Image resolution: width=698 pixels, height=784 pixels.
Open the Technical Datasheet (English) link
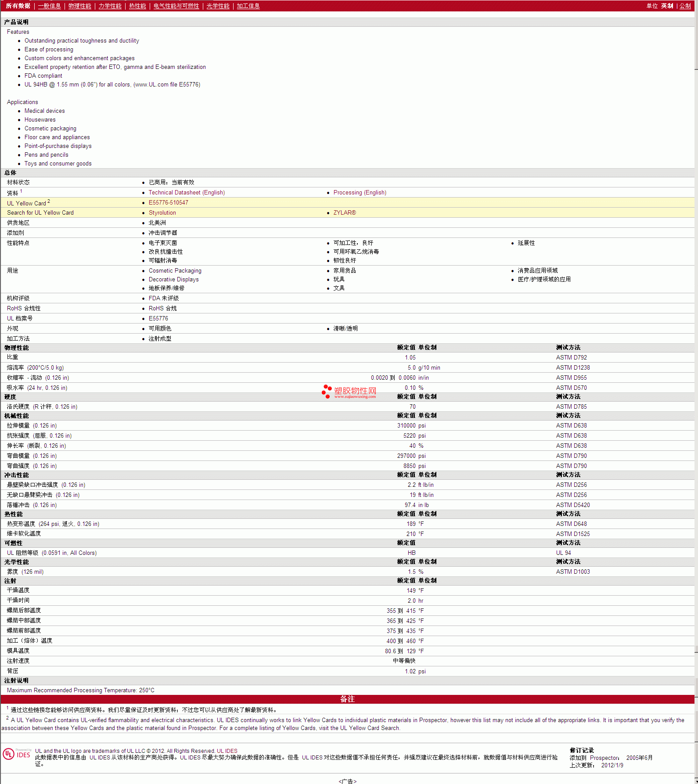coord(187,193)
